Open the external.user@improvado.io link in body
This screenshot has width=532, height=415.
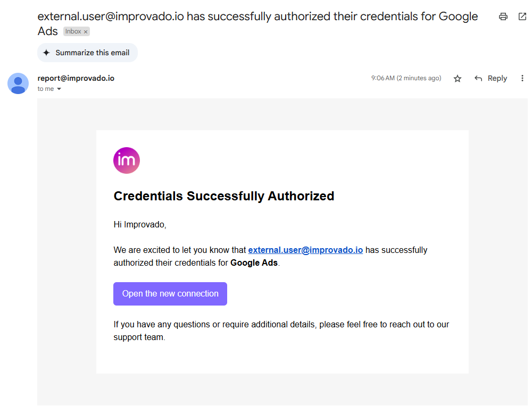tap(305, 250)
